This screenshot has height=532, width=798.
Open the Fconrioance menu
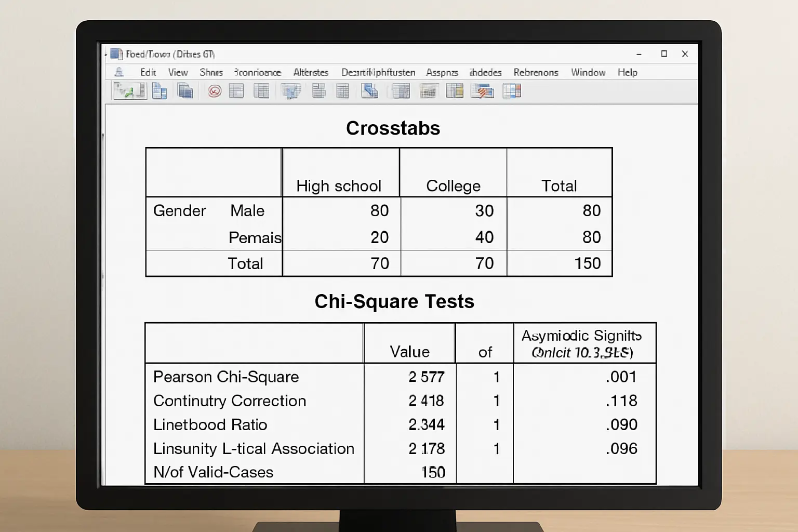258,72
